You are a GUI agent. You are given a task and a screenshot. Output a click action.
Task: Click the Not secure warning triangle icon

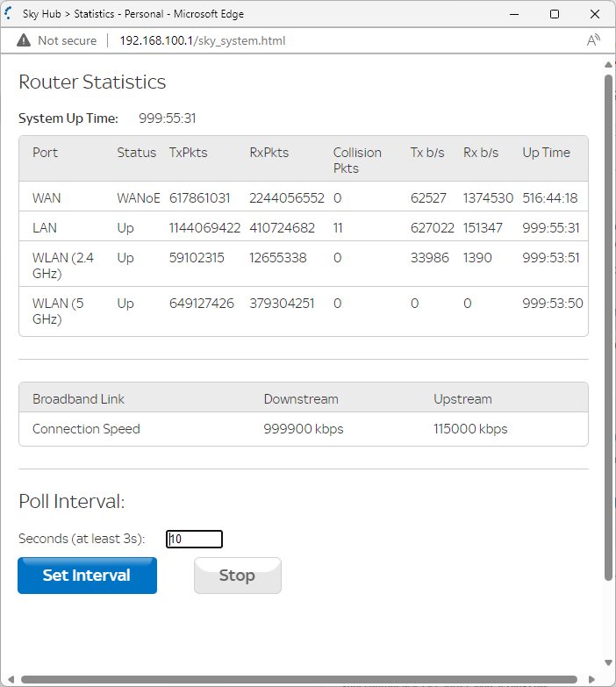click(24, 40)
